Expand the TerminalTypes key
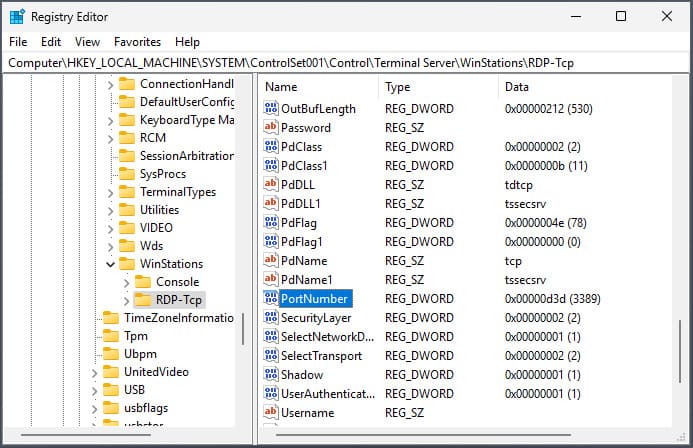 110,193
